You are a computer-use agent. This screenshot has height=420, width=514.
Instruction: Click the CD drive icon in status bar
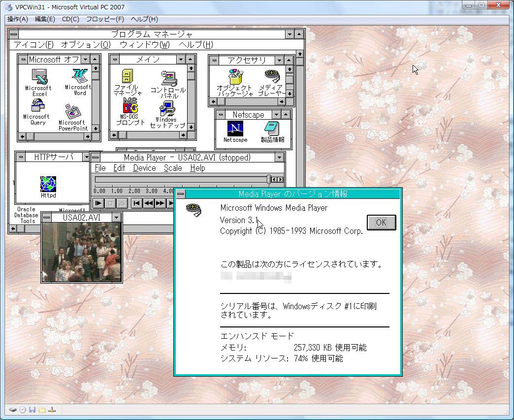coord(23,410)
